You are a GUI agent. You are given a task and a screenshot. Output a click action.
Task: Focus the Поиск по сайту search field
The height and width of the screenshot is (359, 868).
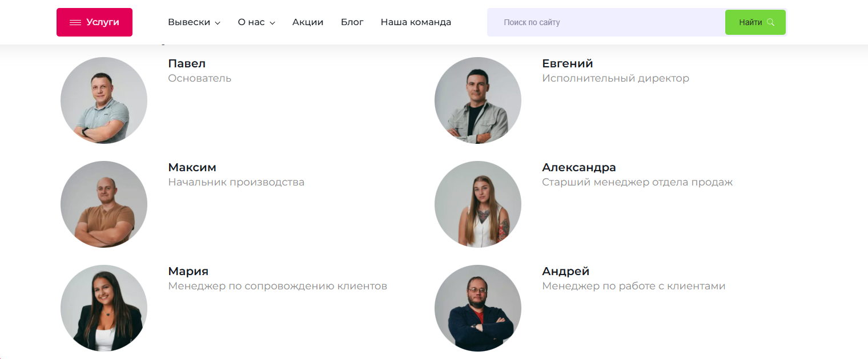tap(606, 22)
